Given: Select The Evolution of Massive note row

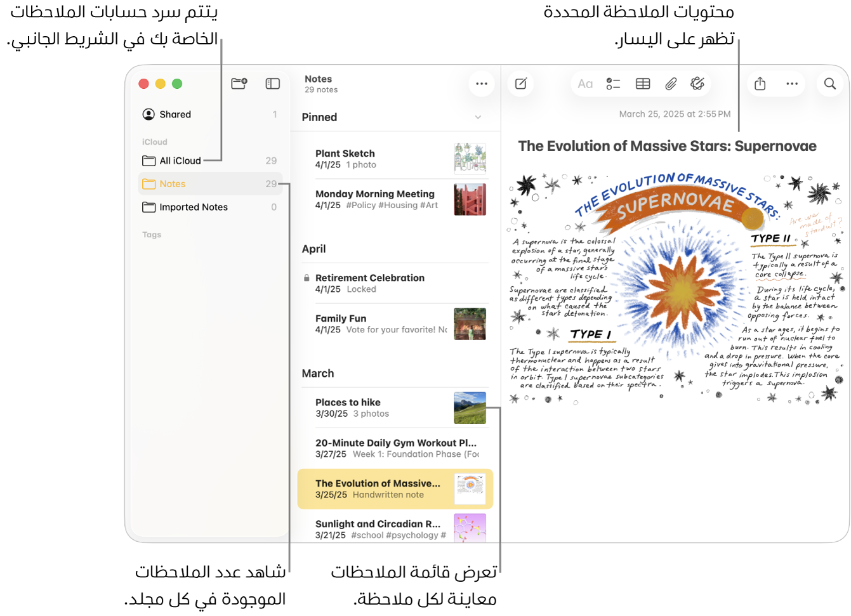Looking at the screenshot, I should pos(395,489).
